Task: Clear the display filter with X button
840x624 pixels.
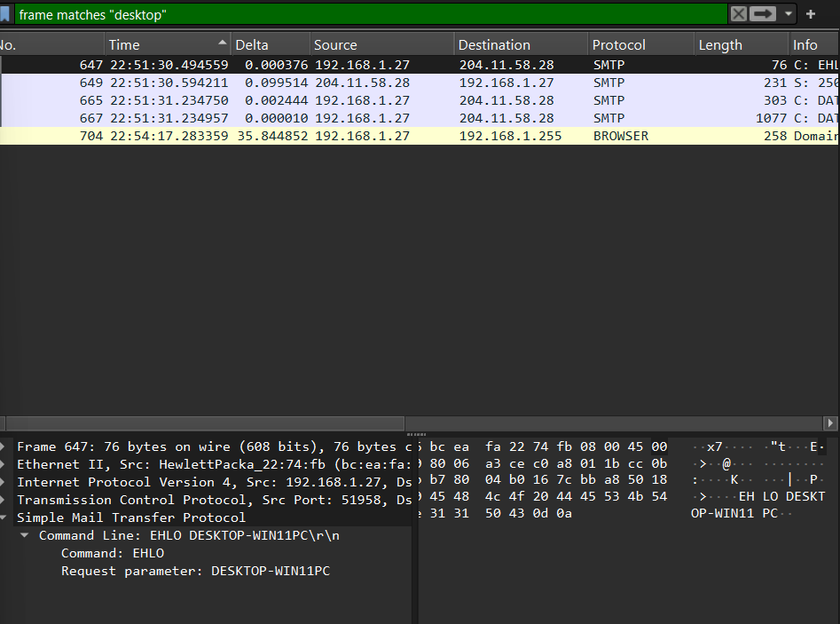Action: point(738,14)
